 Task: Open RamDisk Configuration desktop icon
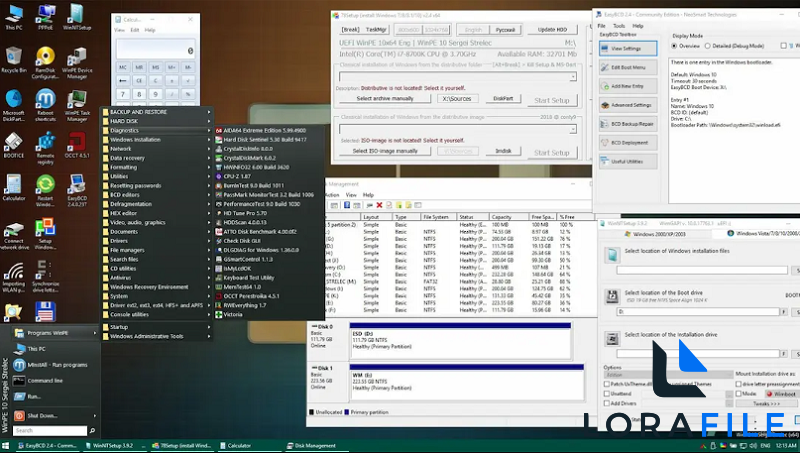click(x=45, y=63)
